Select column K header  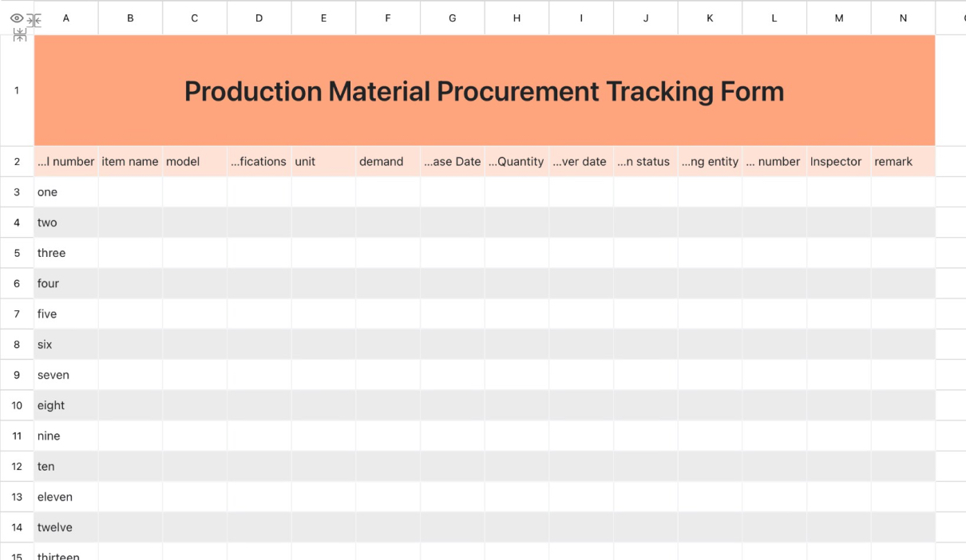[711, 18]
